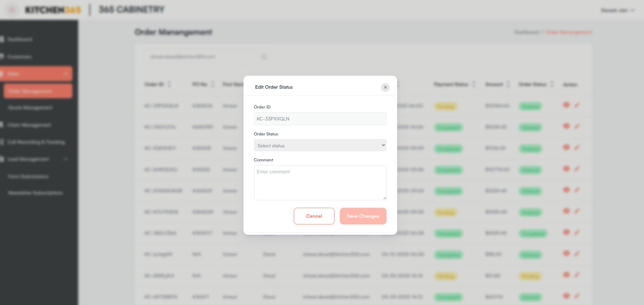644x305 pixels.
Task: Click the Order ID label
Action: click(262, 107)
